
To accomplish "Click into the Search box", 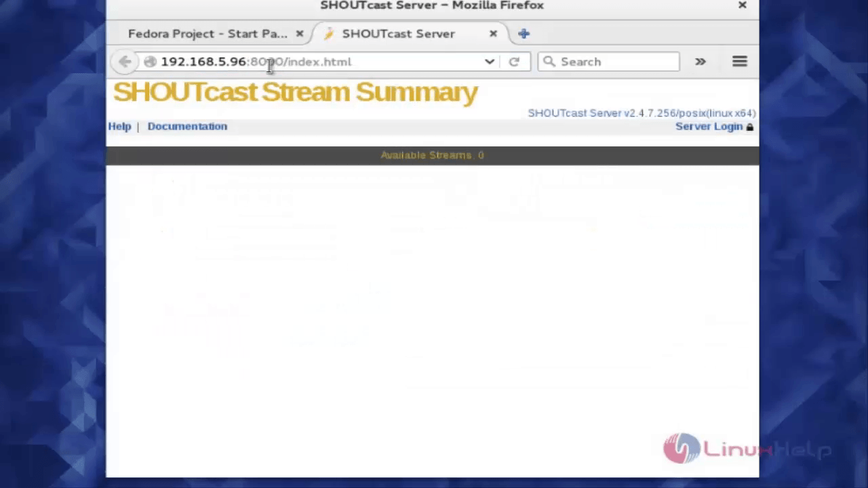I will (x=608, y=62).
